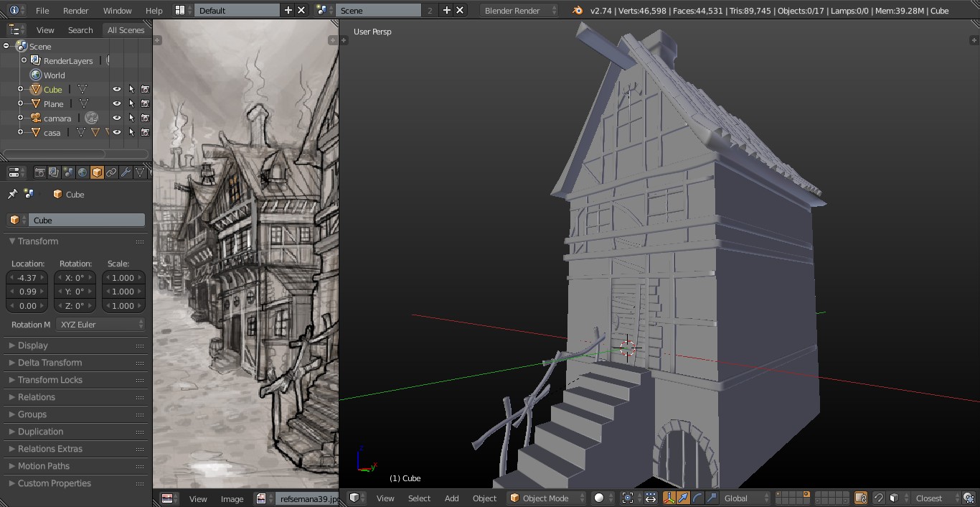Open the screen layout browse icon
Image resolution: width=980 pixels, height=507 pixels.
point(182,10)
